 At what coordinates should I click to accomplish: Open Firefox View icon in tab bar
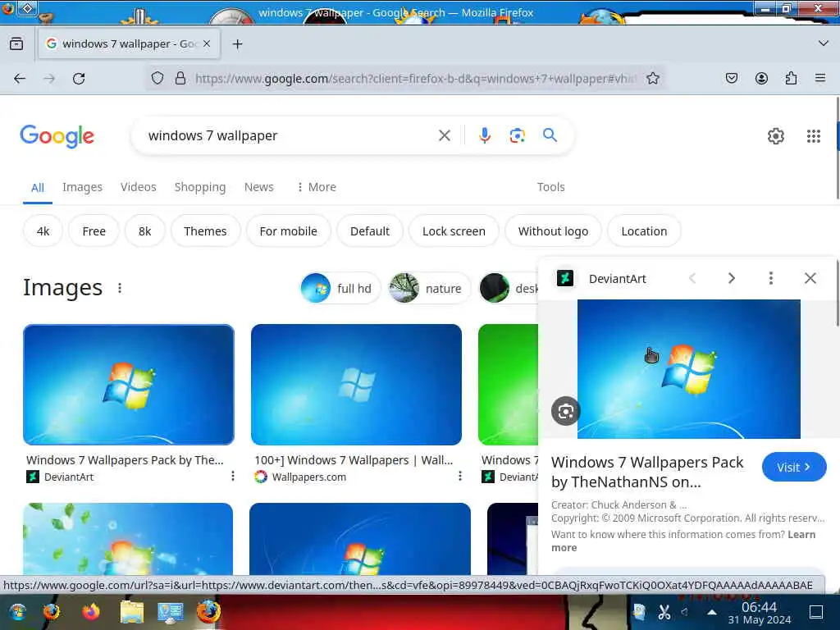(16, 44)
